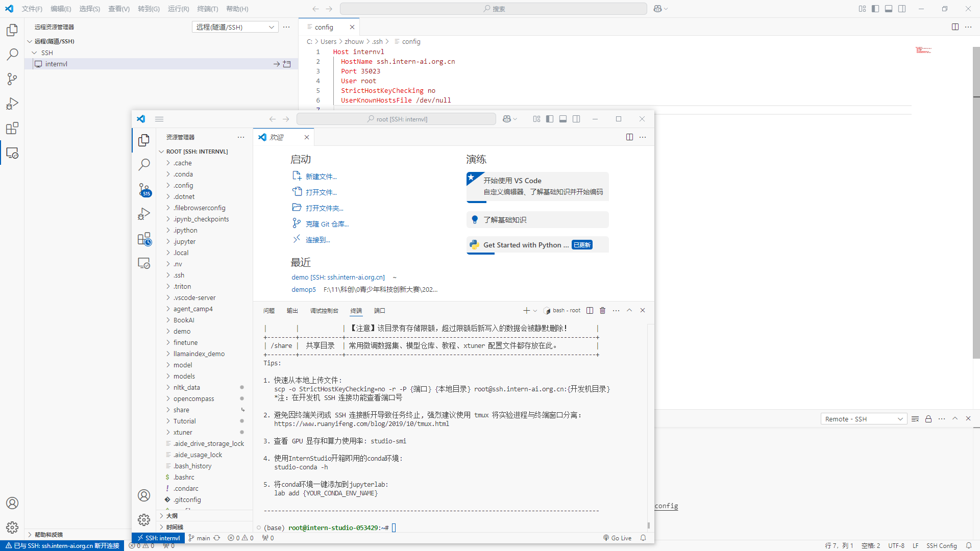Open the Remote - SSH output channel dropdown

[x=864, y=419]
